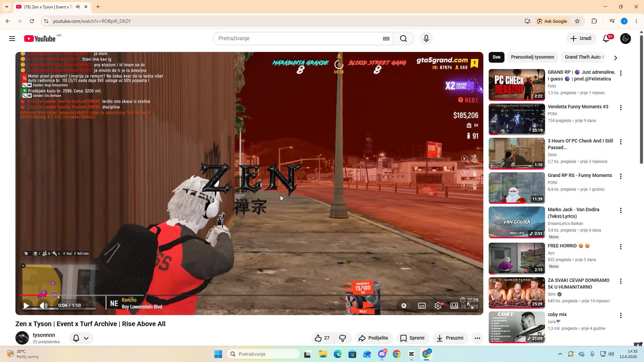644x362 pixels.
Task: Save the video with Spremi
Action: (x=413, y=338)
